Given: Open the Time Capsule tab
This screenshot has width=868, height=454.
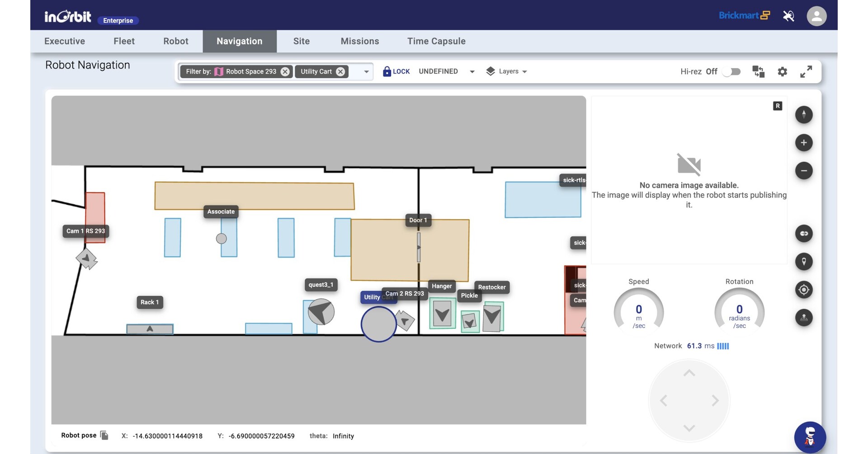Looking at the screenshot, I should click(x=436, y=41).
